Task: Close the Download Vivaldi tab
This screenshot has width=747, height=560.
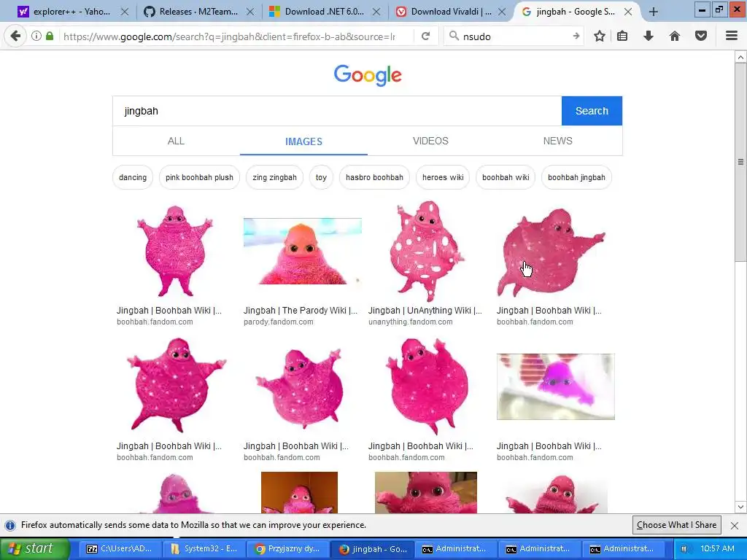Action: click(502, 12)
